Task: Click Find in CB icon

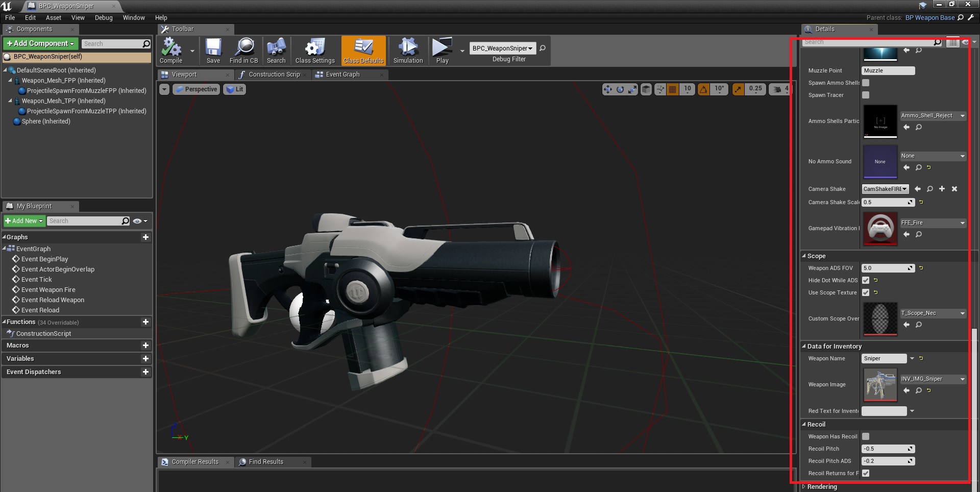Action: coord(244,50)
